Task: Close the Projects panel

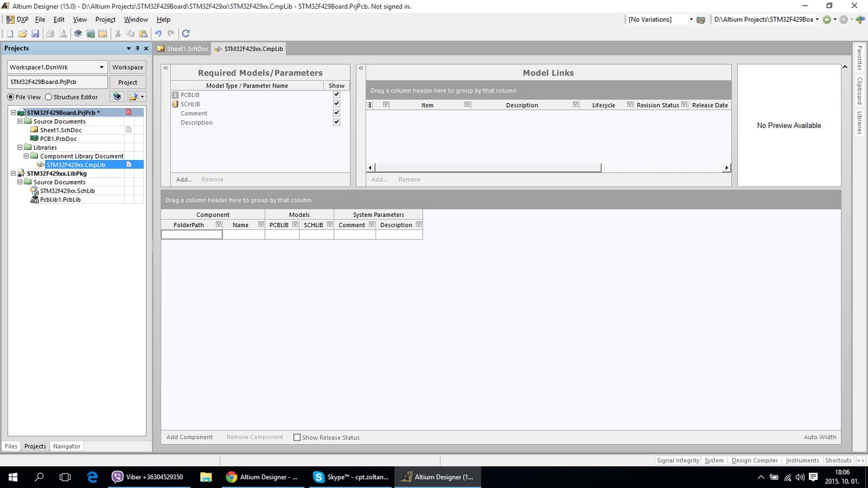Action: (x=146, y=49)
